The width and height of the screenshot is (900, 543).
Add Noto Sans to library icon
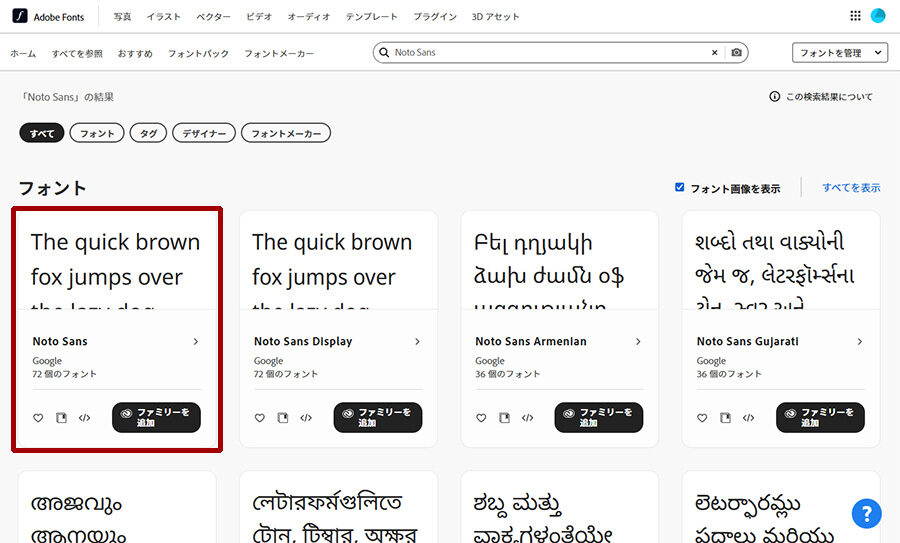61,418
